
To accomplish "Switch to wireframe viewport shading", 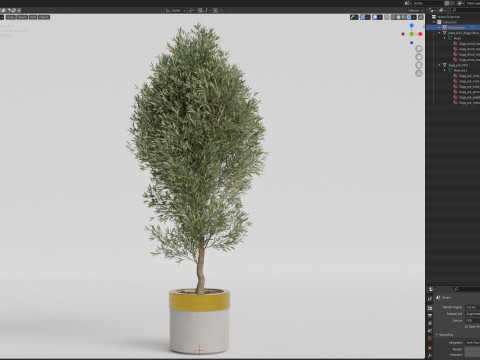I will (x=393, y=17).
